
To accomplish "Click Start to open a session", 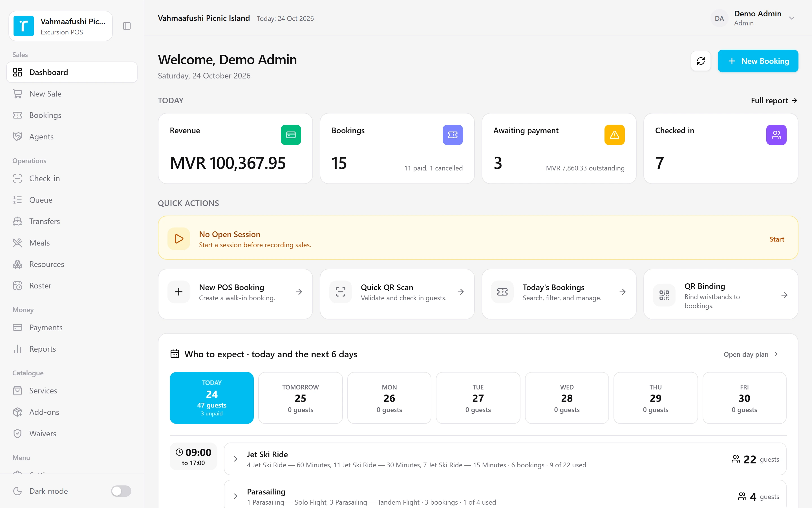I will (x=776, y=239).
